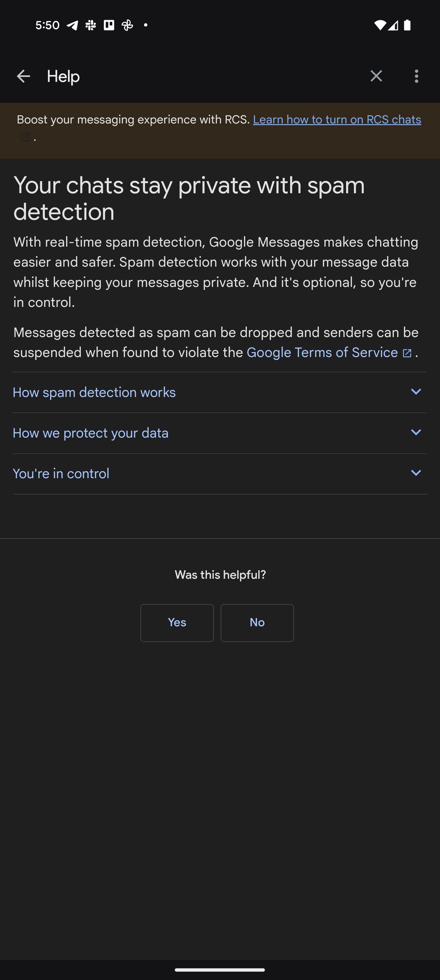Expand How we protect your data chevron
440x980 pixels.
416,432
